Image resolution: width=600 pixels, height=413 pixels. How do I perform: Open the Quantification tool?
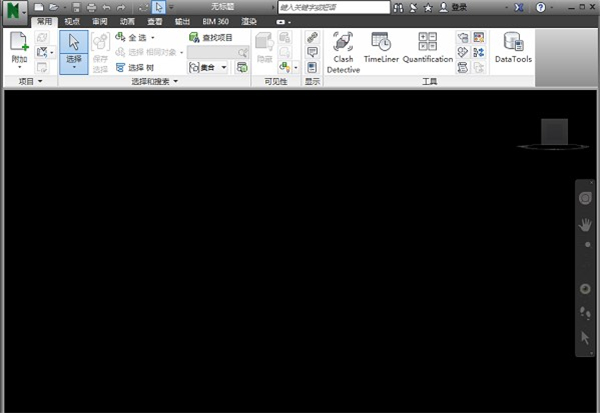click(427, 47)
